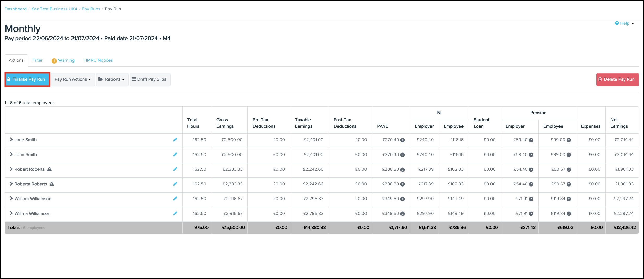This screenshot has width=644, height=279.
Task: Click the Finalise Pay Run button
Action: click(27, 79)
